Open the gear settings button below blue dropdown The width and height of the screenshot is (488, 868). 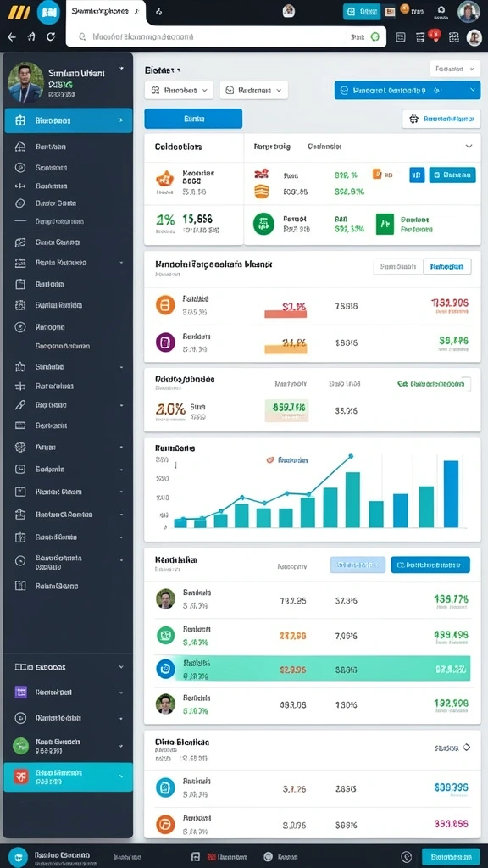pos(441,119)
